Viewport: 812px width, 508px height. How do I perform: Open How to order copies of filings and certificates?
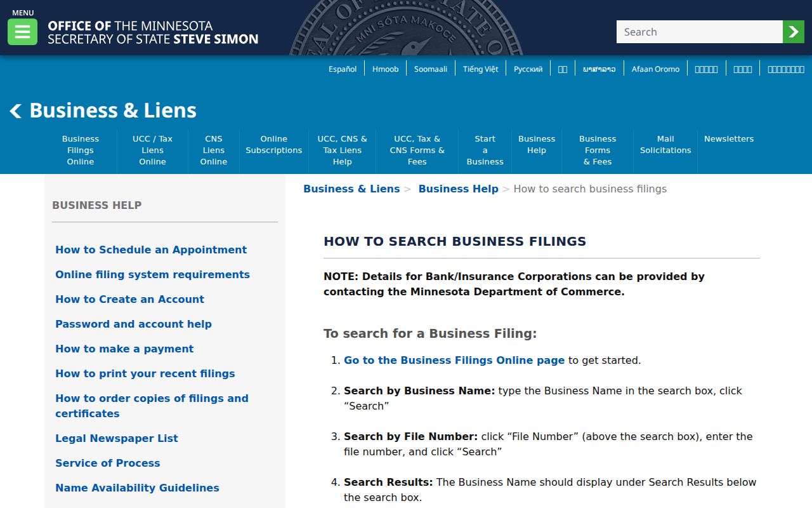tap(152, 406)
